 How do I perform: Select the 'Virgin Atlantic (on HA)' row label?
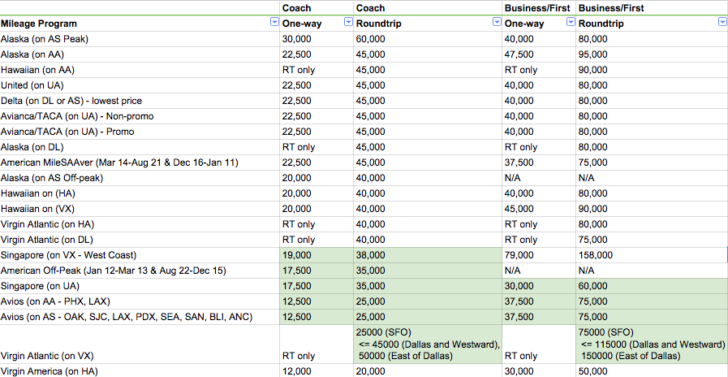pos(140,224)
